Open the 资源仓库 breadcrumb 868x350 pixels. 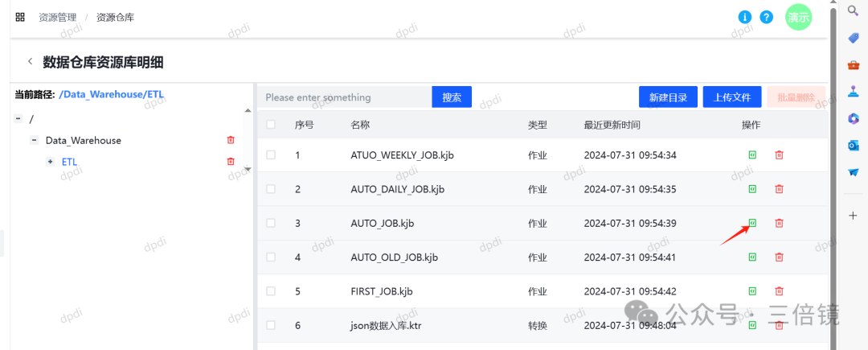coord(115,17)
